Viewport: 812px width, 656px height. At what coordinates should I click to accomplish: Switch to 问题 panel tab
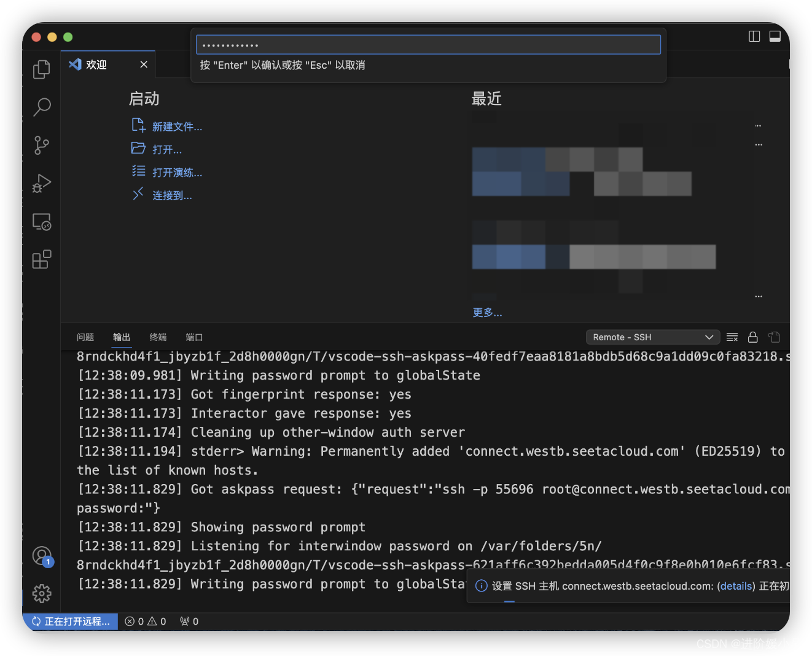(85, 337)
